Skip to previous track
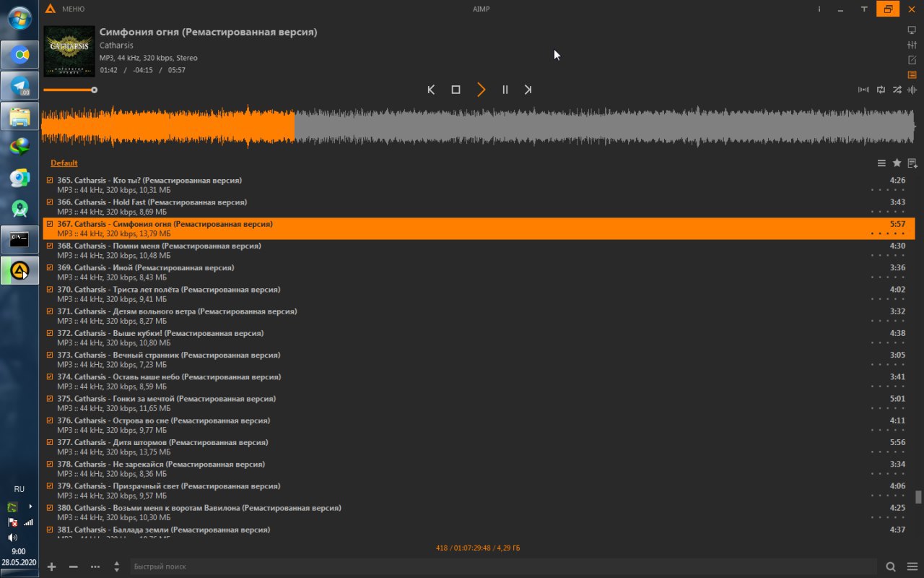 [431, 90]
